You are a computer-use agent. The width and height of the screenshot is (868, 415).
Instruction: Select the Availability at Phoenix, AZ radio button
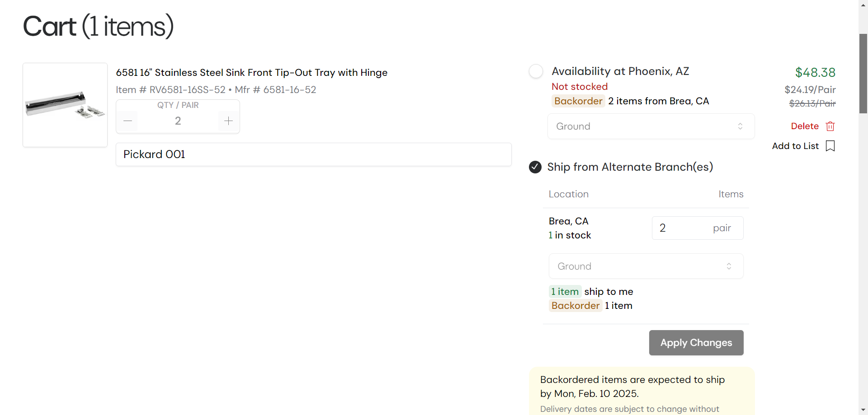pos(536,71)
